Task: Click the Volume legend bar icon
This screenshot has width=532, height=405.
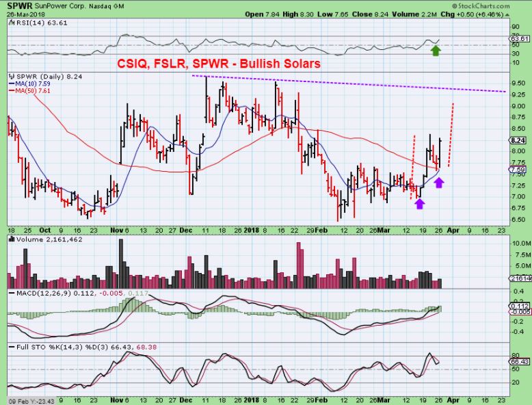Action: click(12, 239)
